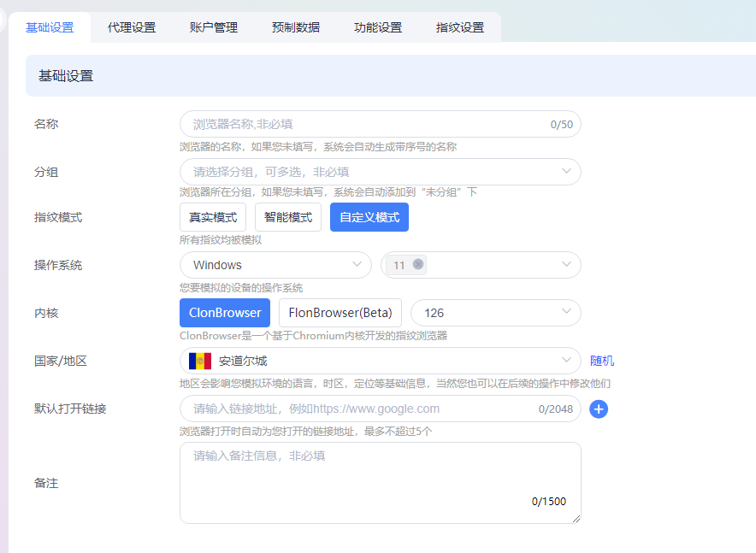Select the 功能设置 tab
The height and width of the screenshot is (553, 756).
click(377, 27)
